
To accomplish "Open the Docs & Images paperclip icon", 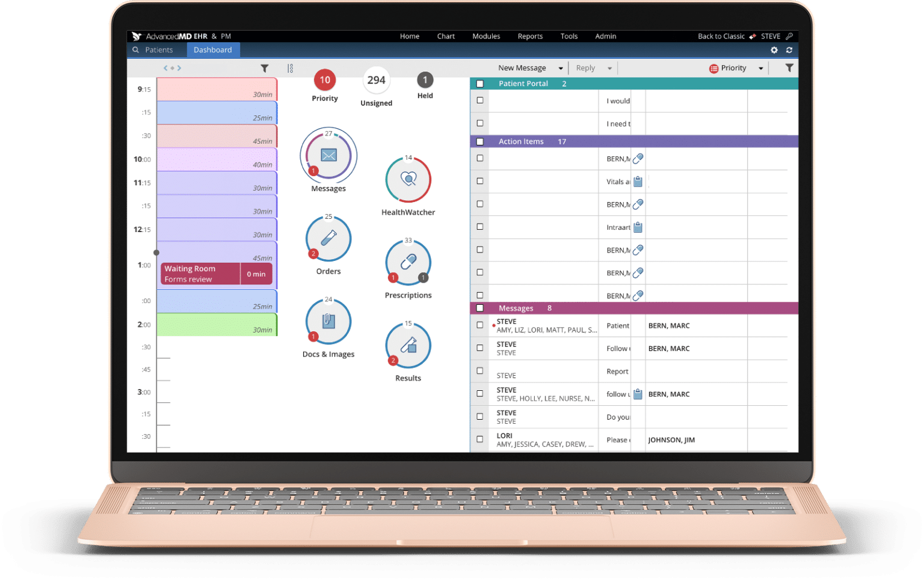I will click(328, 321).
